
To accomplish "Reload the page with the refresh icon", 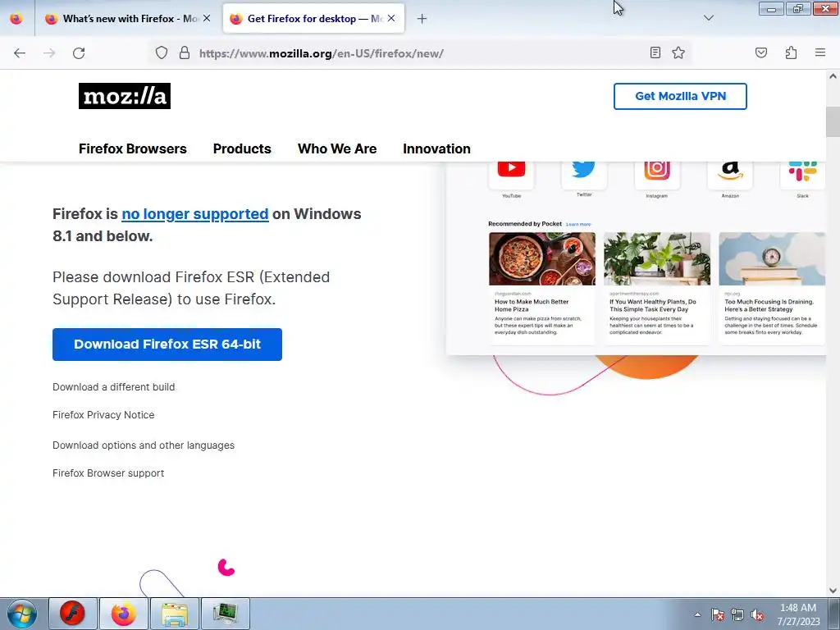I will pyautogui.click(x=79, y=53).
